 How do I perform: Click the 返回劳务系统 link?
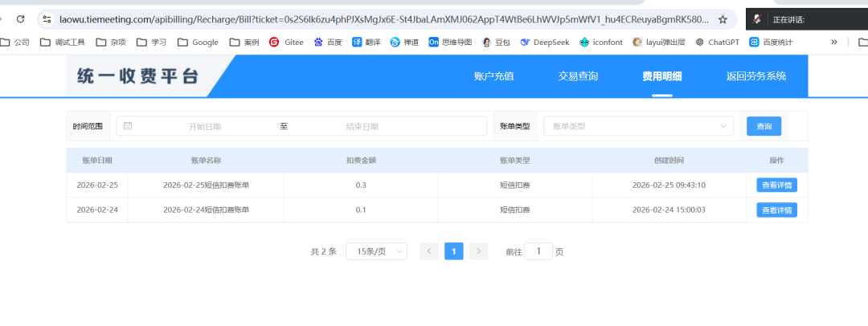[x=755, y=76]
